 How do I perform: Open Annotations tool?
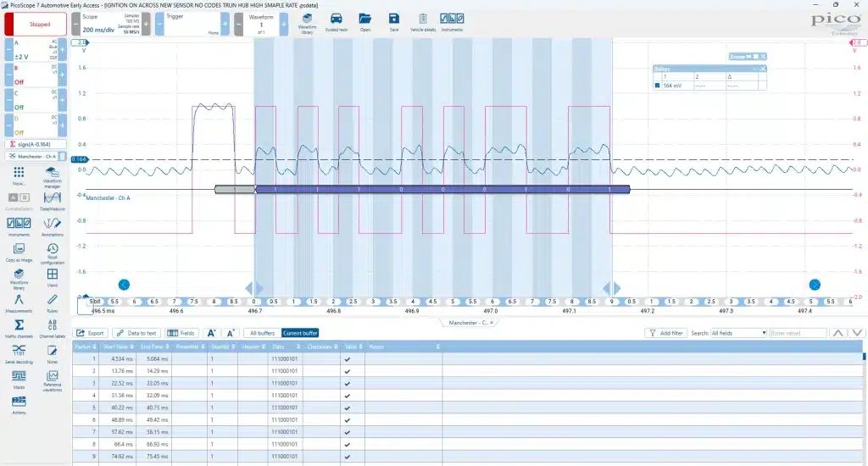pos(52,227)
